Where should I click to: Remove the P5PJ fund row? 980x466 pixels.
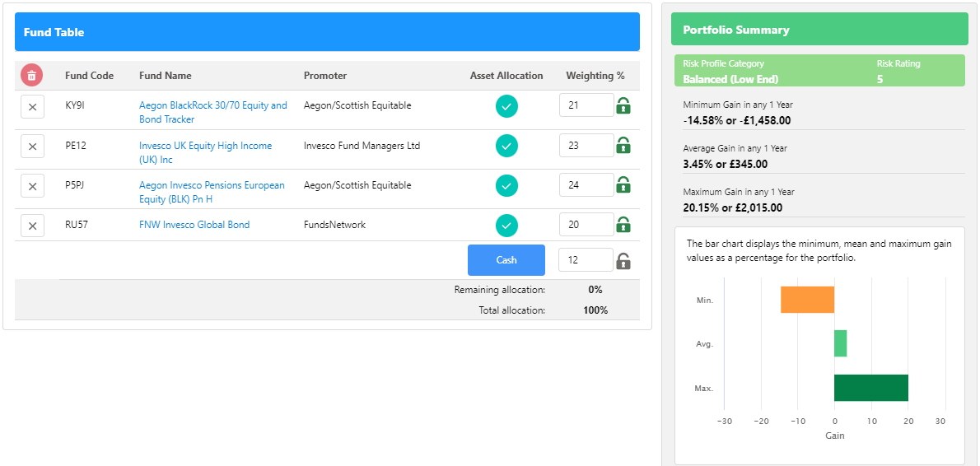click(x=32, y=186)
